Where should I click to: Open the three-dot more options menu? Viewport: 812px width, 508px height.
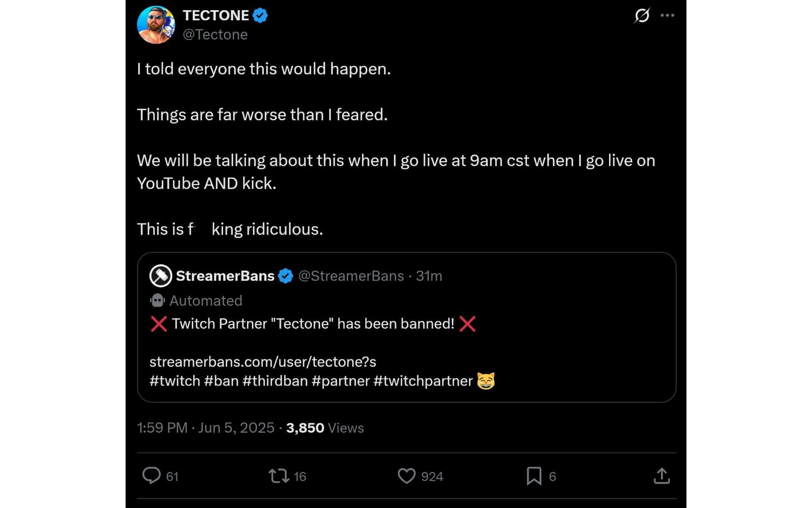[668, 15]
